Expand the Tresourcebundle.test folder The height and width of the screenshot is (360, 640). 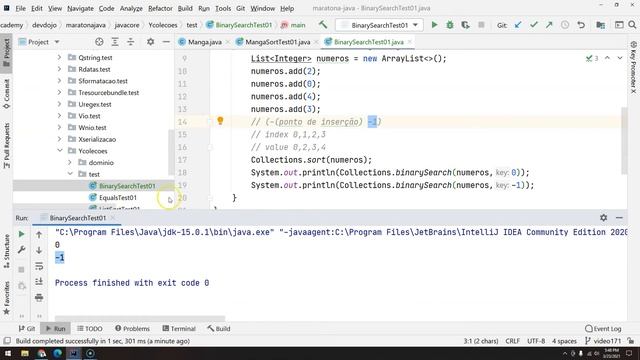[x=60, y=92]
